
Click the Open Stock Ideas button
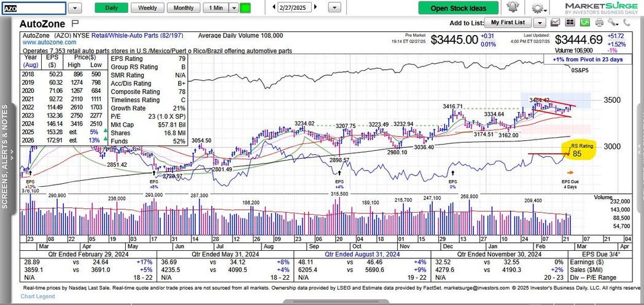458,8
